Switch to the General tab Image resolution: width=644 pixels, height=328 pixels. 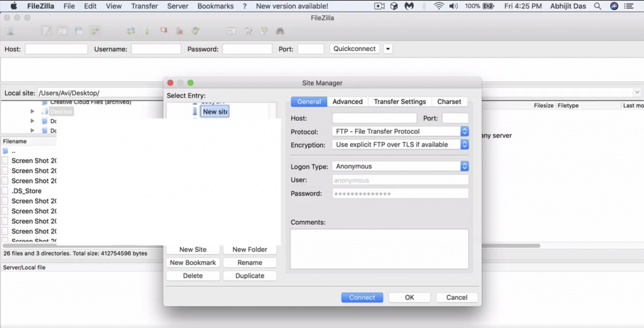tap(309, 101)
